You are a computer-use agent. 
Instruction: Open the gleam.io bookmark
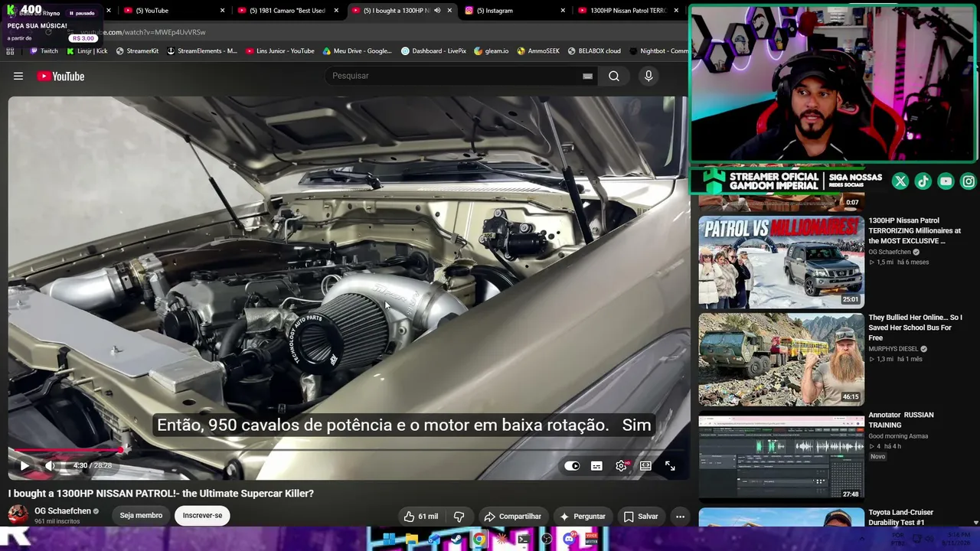[x=492, y=51]
